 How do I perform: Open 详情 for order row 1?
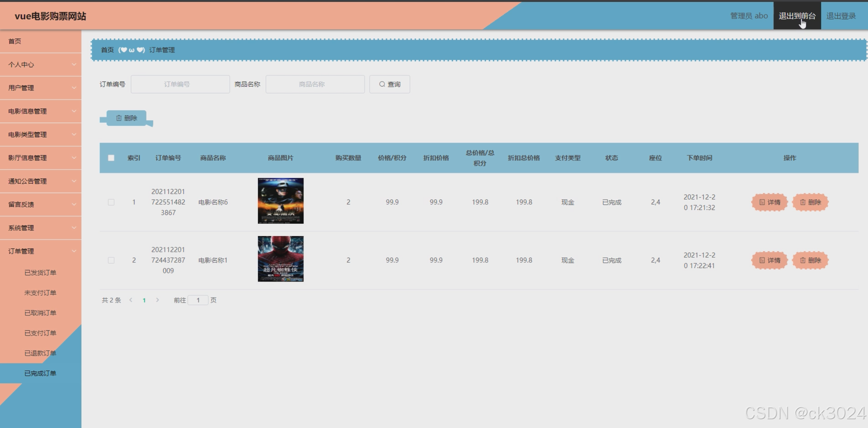770,202
